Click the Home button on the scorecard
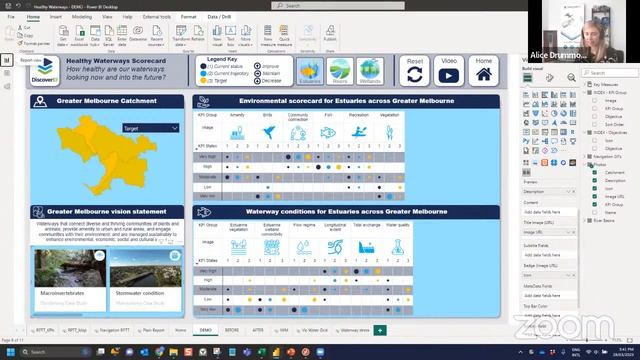Screen dimensions: 640x360 coord(484,71)
